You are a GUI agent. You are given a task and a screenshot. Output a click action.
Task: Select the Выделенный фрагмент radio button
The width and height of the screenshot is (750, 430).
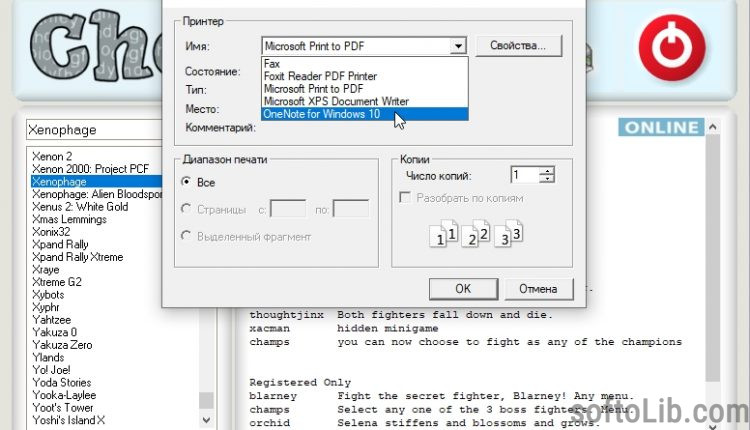[x=186, y=236]
